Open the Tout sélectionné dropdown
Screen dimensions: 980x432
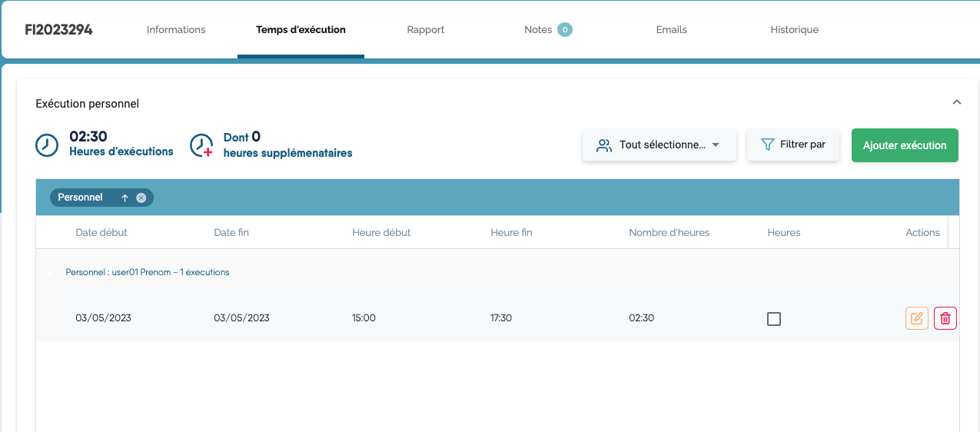659,145
